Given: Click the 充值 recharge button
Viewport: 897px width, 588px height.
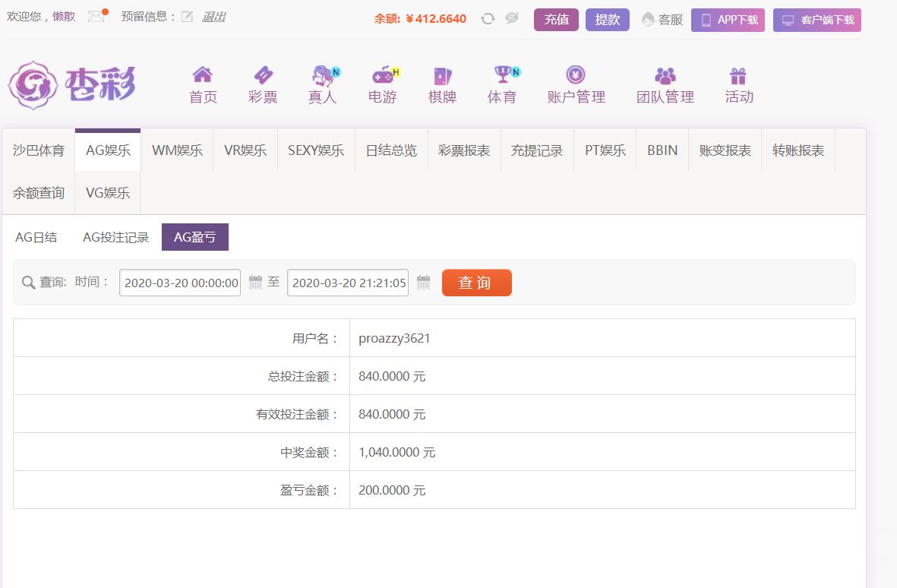Looking at the screenshot, I should point(556,20).
